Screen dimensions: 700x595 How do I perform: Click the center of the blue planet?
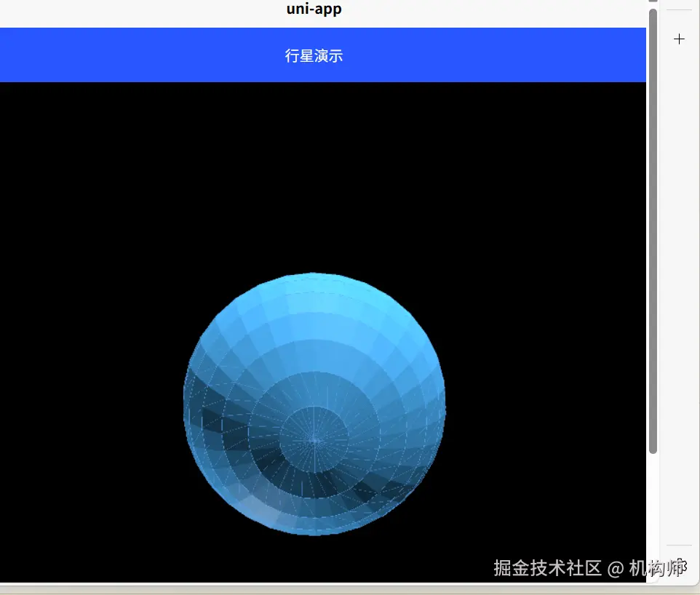click(314, 404)
